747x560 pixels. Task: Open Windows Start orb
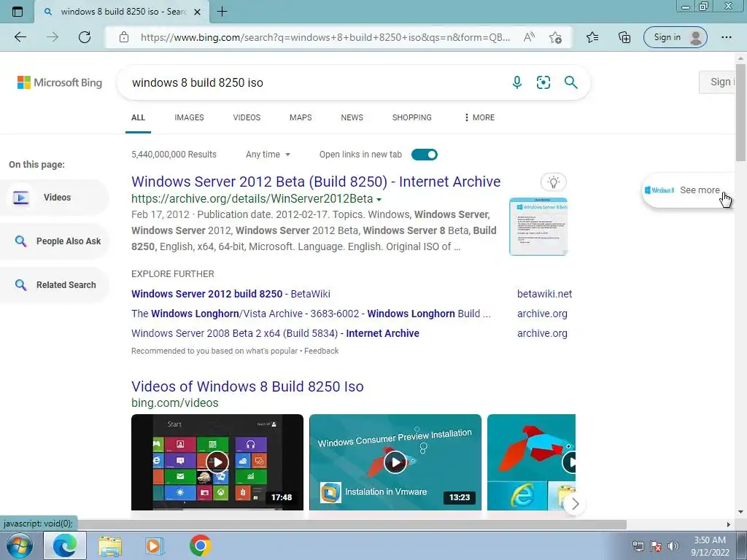click(x=20, y=545)
